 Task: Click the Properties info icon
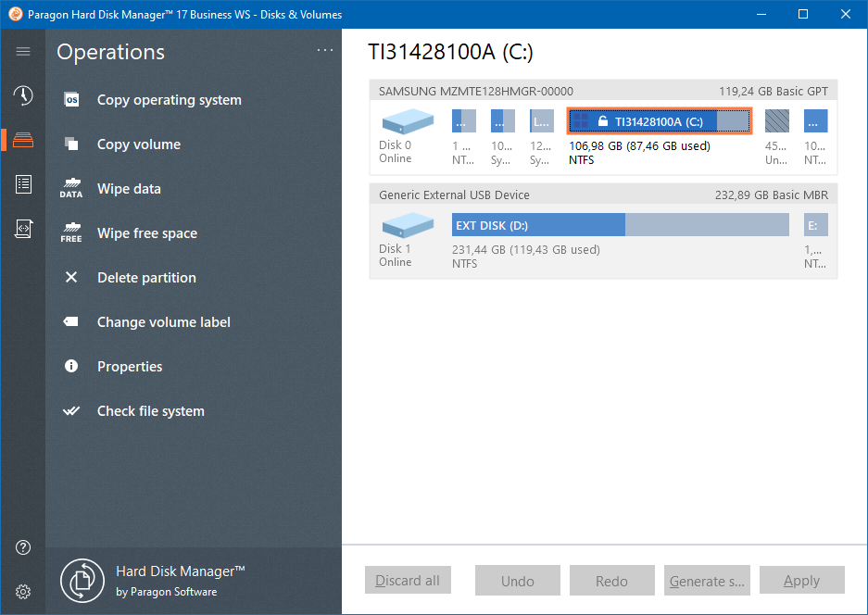click(x=71, y=366)
